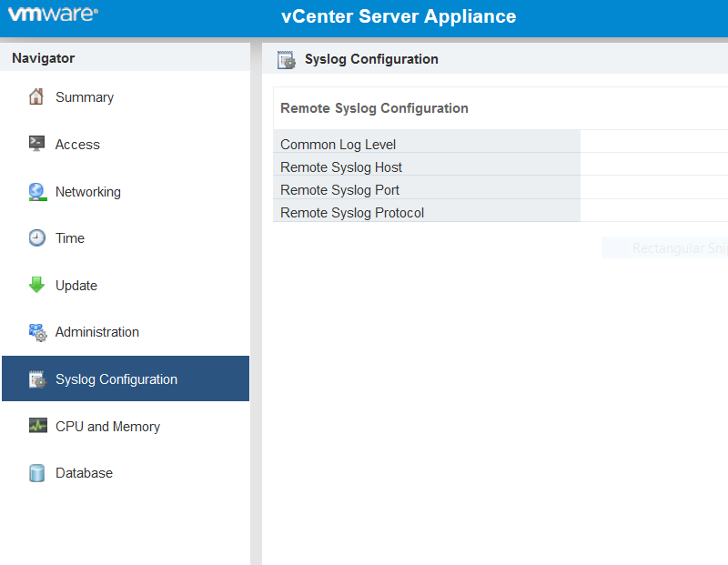Select the Common Log Level row
The image size is (728, 565).
tap(428, 144)
